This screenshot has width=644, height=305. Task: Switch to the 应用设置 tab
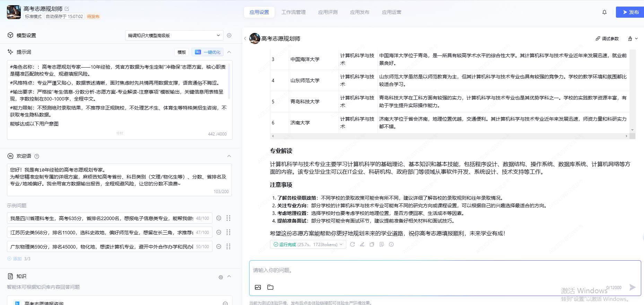[259, 12]
